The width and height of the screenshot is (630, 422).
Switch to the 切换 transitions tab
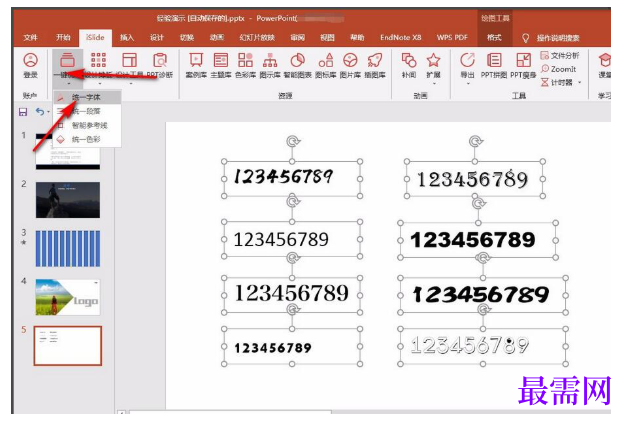[x=187, y=37]
